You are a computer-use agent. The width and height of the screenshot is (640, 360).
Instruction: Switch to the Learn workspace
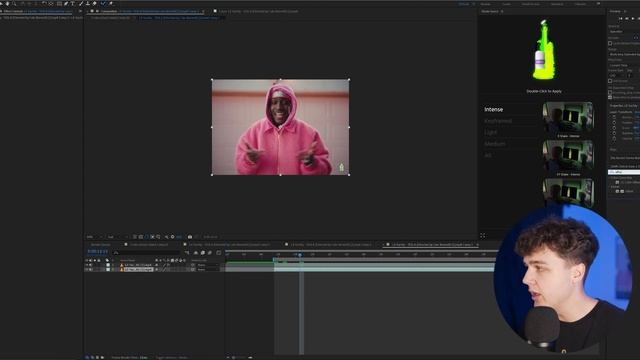pos(506,4)
